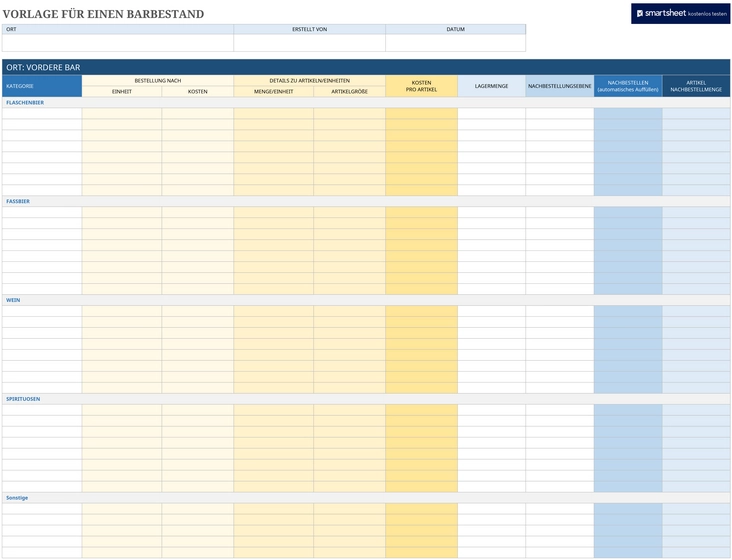Screen dimensions: 732x560
Task: Click the NACHBESTELLUNGSEBENE column header
Action: tap(560, 86)
